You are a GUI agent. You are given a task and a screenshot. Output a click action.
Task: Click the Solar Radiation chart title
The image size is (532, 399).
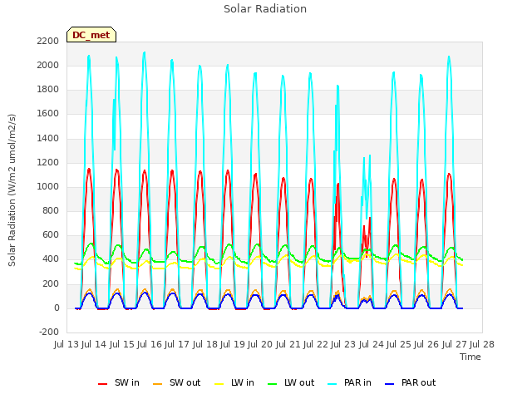(265, 9)
